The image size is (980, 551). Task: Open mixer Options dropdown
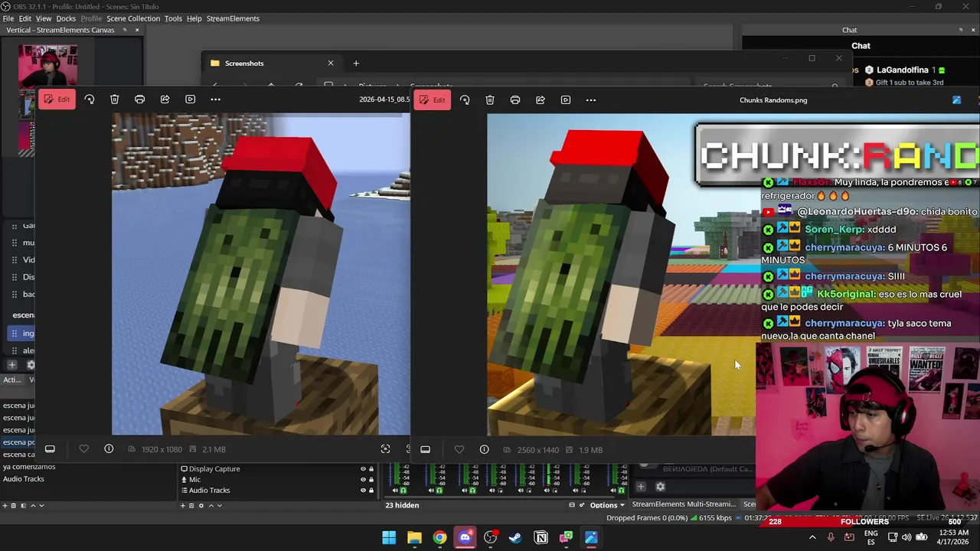point(607,505)
